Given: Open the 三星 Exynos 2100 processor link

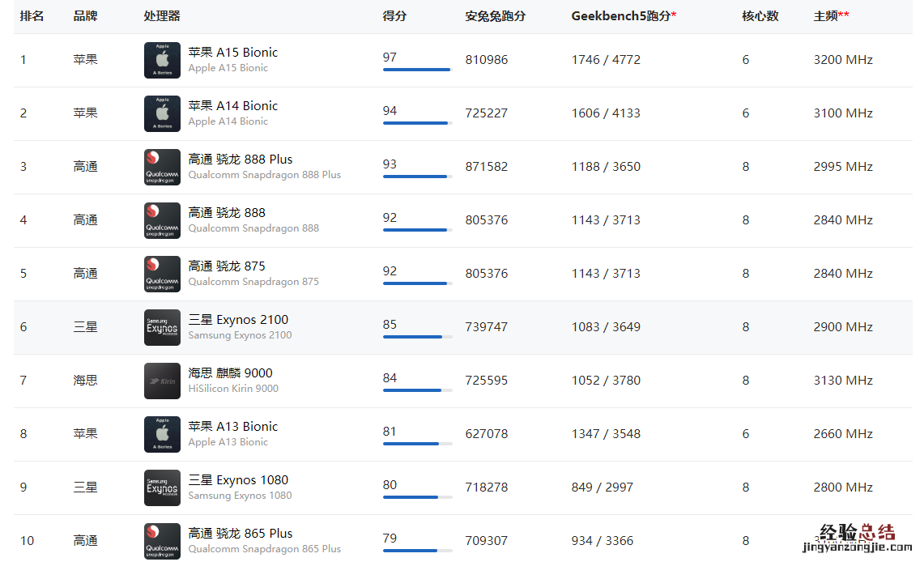Looking at the screenshot, I should click(238, 320).
